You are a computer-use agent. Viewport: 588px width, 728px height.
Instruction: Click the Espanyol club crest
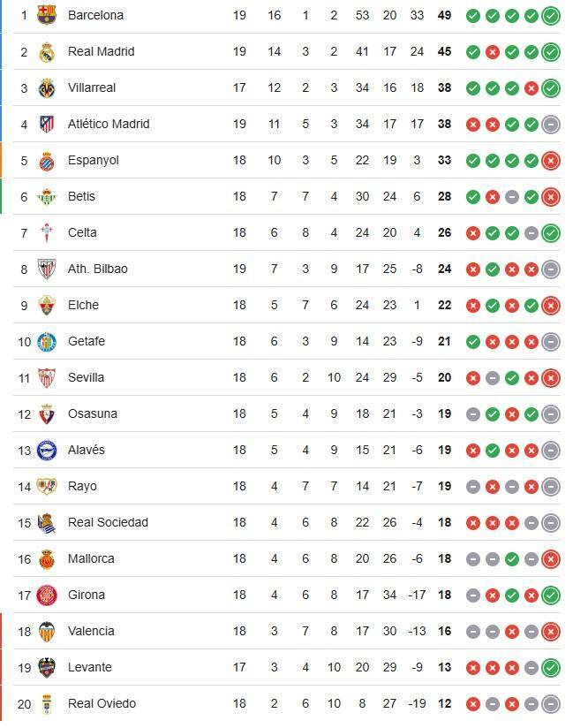[47, 160]
